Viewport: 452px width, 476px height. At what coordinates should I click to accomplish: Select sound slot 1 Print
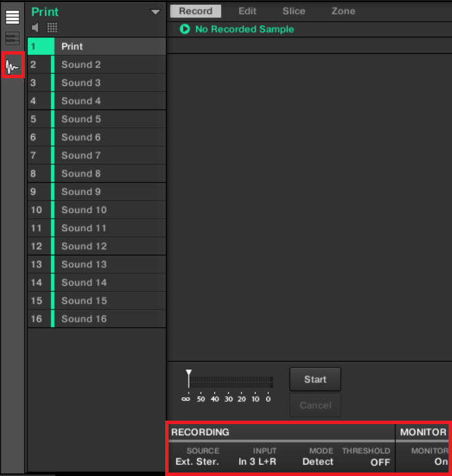click(x=97, y=46)
